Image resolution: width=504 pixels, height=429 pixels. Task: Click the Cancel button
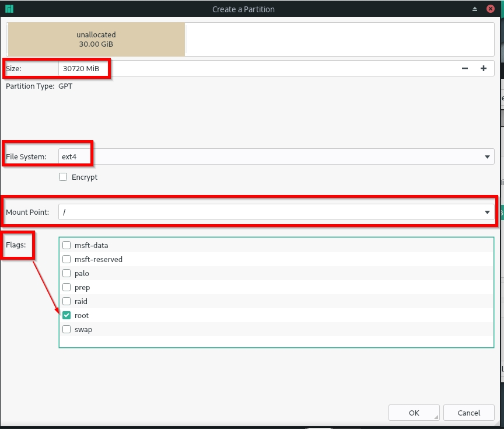[x=468, y=413]
